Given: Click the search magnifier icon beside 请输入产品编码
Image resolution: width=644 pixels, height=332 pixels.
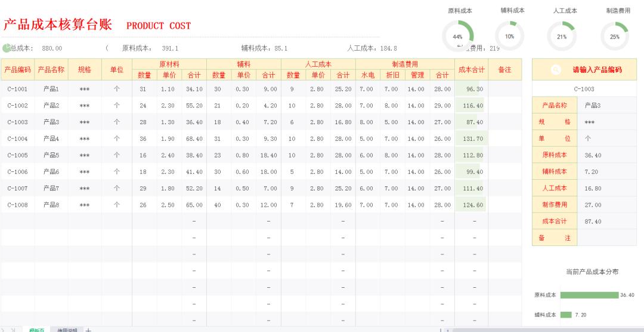Looking at the screenshot, I should pos(556,70).
